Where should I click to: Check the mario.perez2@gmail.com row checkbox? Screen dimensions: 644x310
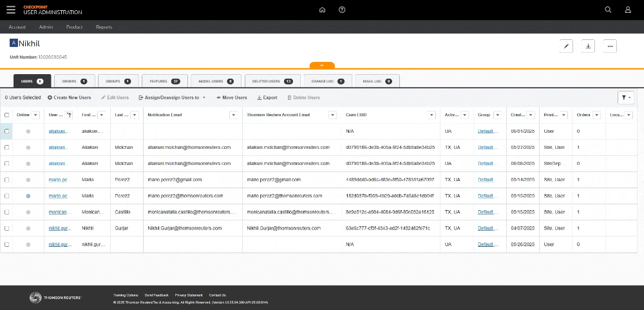[6, 180]
